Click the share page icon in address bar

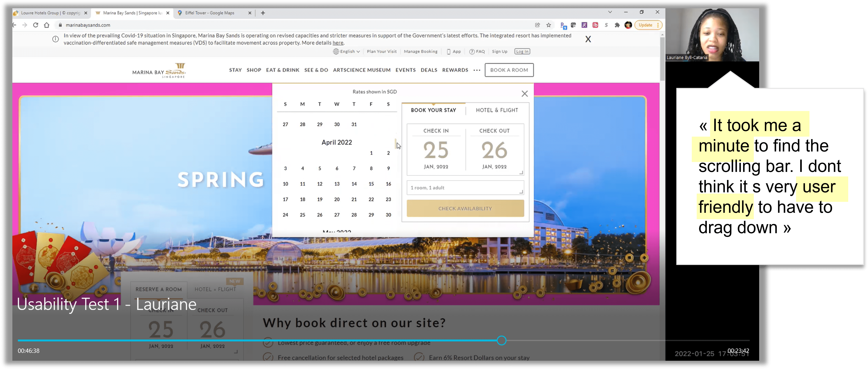coord(537,25)
